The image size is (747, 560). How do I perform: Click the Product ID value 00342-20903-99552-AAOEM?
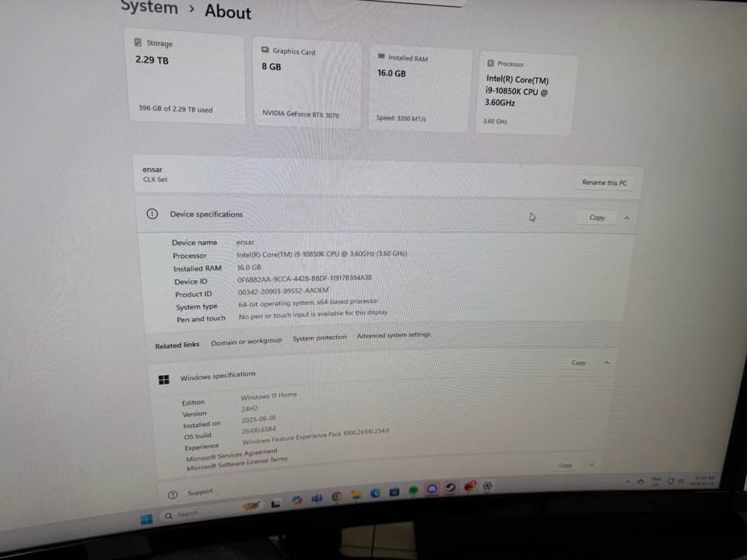click(283, 291)
